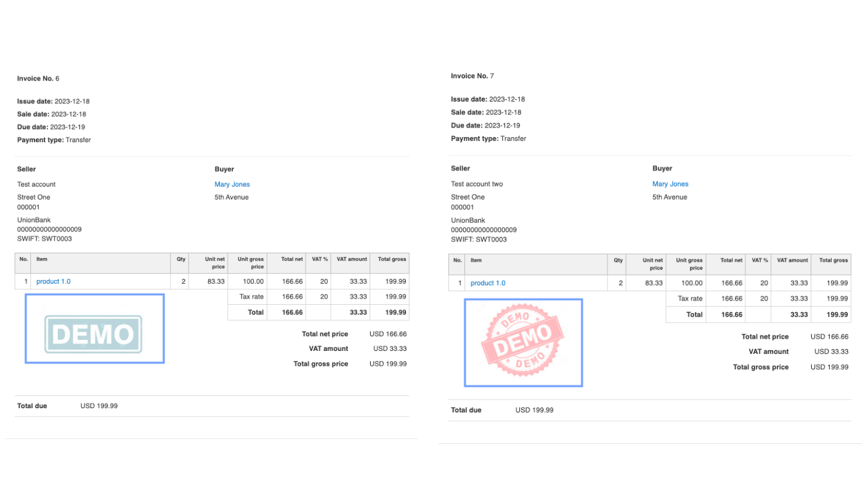This screenshot has width=868, height=495.
Task: Select 'UnionBank' in invoice No. 6
Action: pos(34,220)
